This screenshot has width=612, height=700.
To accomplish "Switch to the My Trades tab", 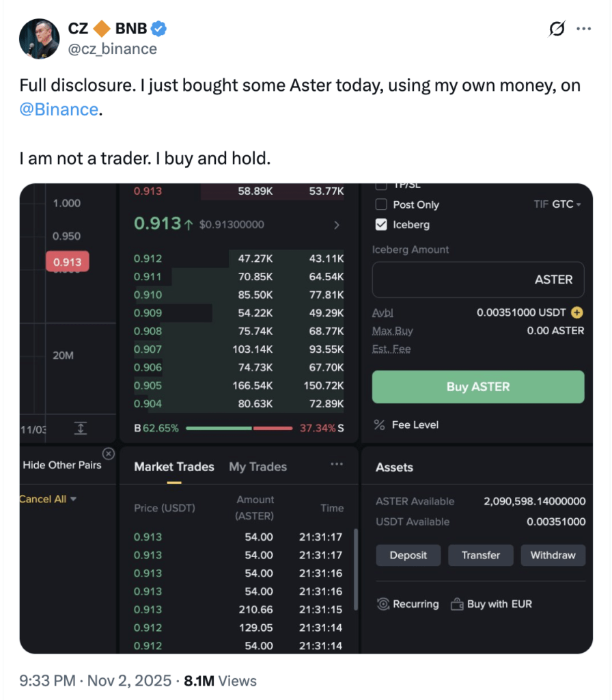I will 258,467.
